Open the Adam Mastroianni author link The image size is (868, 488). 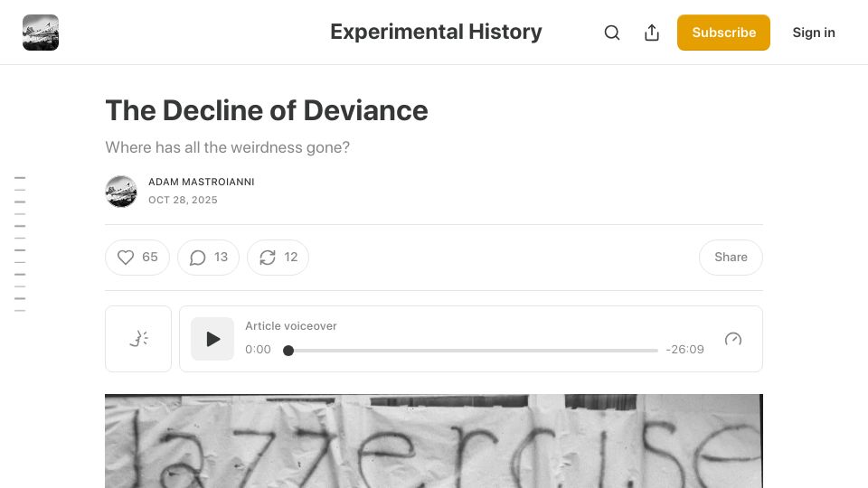click(x=201, y=182)
